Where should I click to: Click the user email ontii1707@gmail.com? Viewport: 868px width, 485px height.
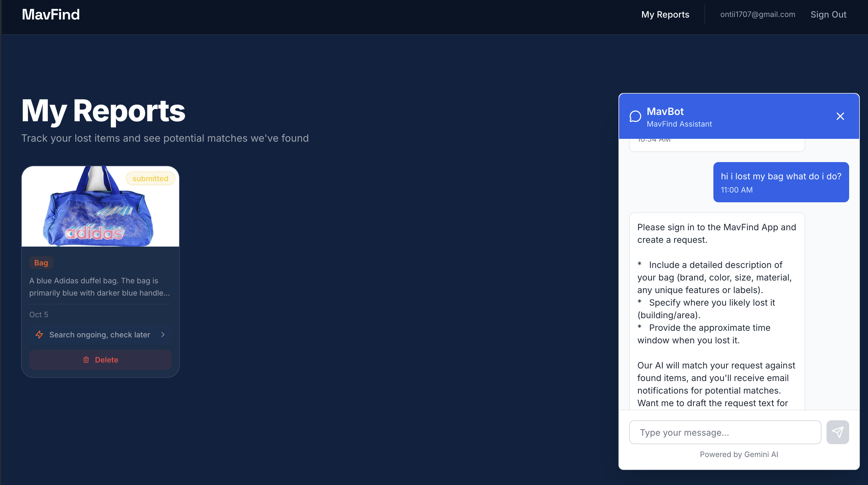tap(757, 14)
